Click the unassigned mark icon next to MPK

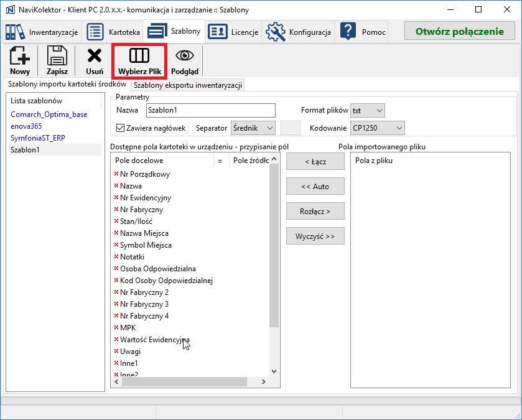pos(116,327)
